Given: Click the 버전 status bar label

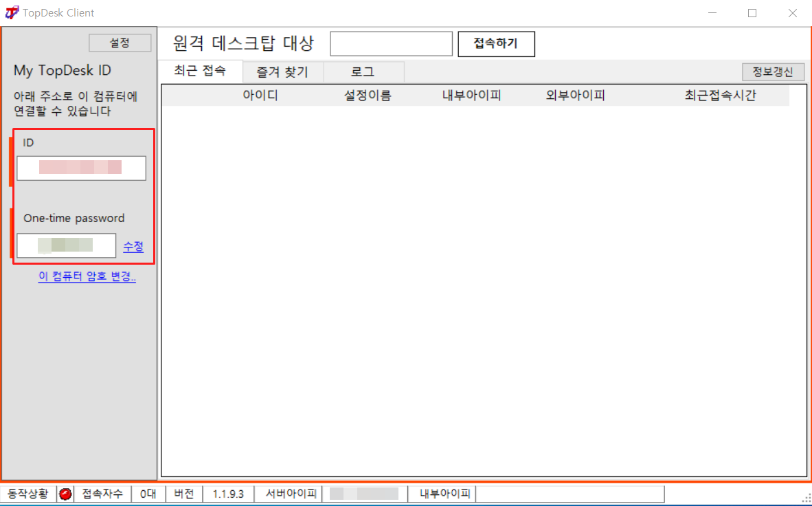Looking at the screenshot, I should pos(184,494).
